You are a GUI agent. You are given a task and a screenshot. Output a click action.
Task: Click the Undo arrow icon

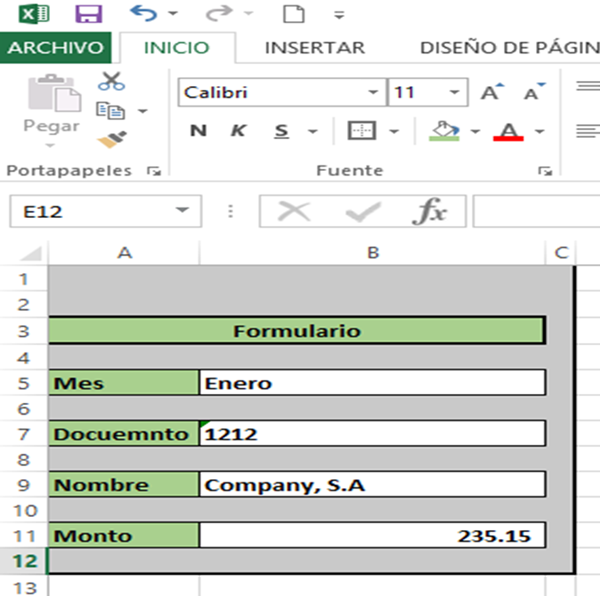(x=143, y=14)
